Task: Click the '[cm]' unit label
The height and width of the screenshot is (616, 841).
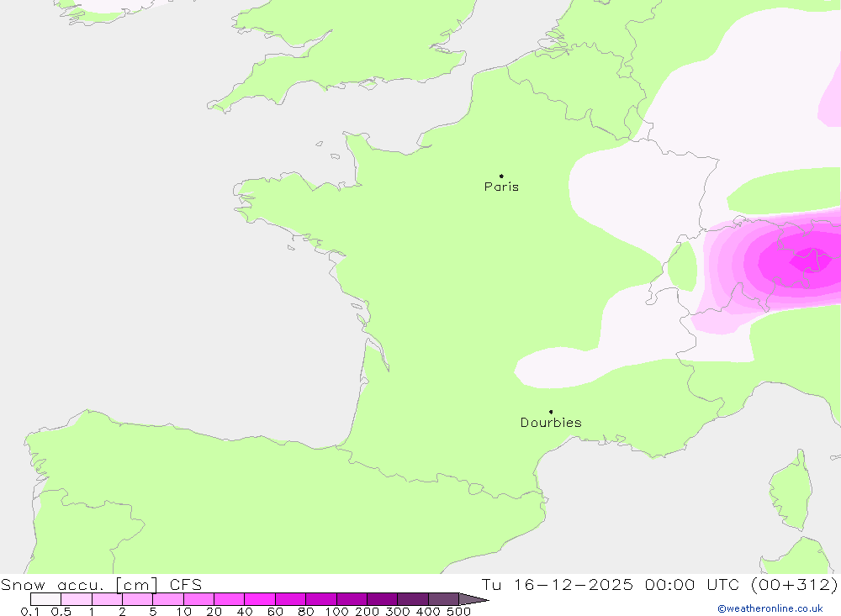Action: click(x=137, y=584)
